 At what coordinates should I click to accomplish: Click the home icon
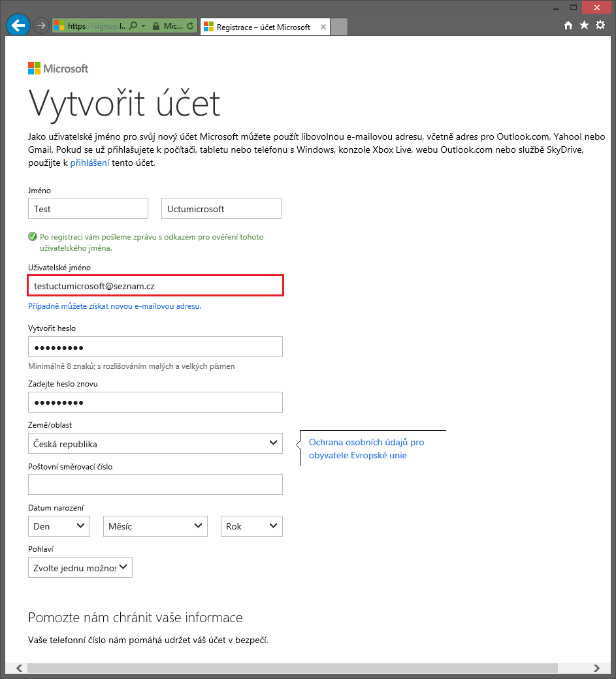[568, 25]
